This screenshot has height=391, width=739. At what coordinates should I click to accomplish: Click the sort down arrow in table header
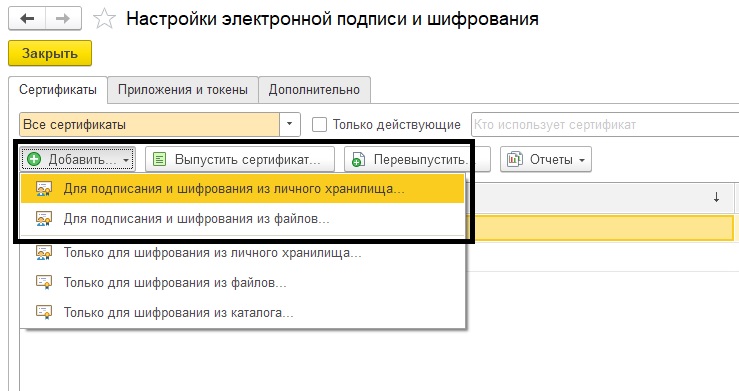pyautogui.click(x=716, y=197)
